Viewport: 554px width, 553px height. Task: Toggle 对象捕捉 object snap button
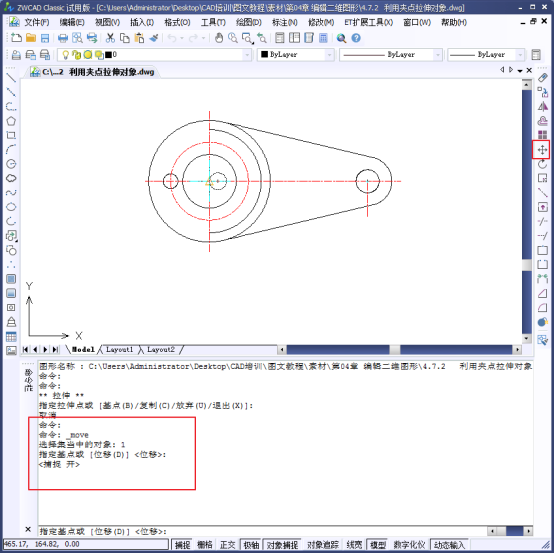click(282, 545)
